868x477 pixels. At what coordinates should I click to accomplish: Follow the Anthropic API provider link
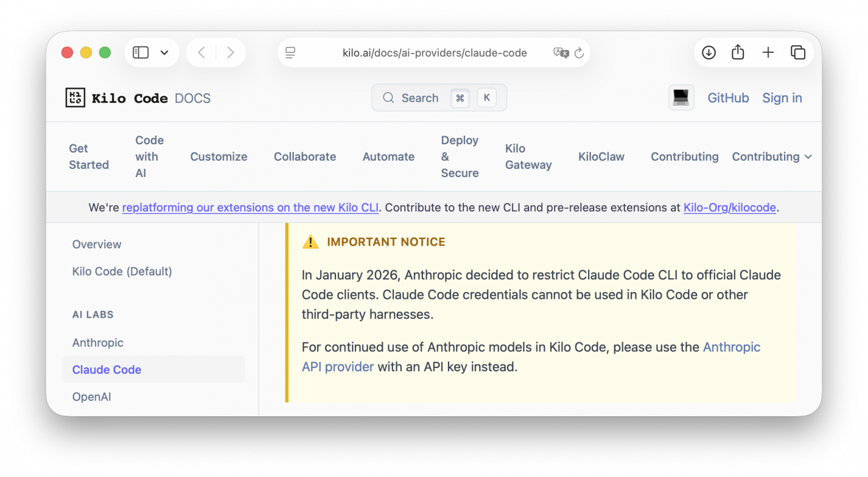[x=731, y=347]
